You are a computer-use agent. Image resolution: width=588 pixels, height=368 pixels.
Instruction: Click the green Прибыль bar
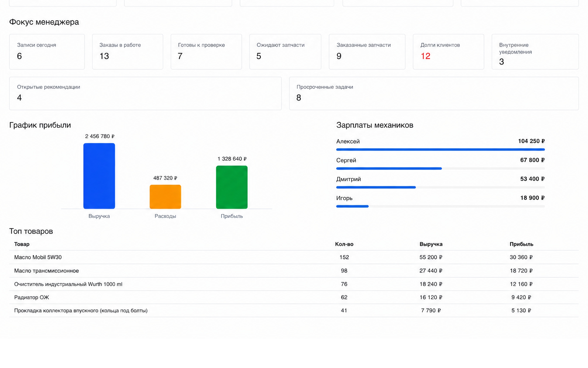(232, 187)
